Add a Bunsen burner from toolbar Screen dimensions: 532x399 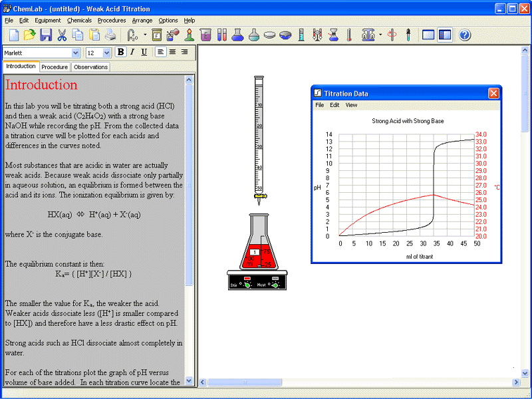pyautogui.click(x=190, y=35)
